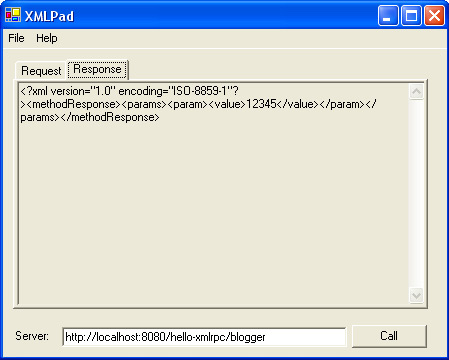Minimize the XMLPad window

point(388,15)
